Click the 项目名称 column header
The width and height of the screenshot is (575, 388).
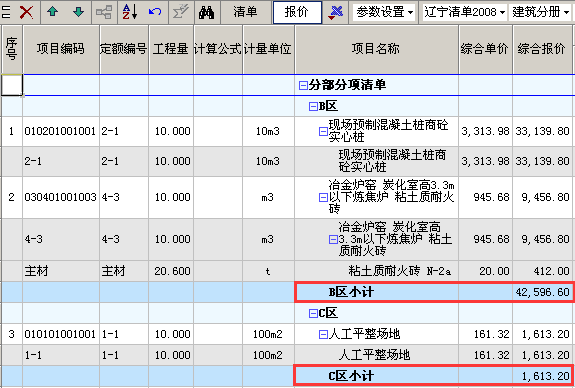click(x=376, y=49)
